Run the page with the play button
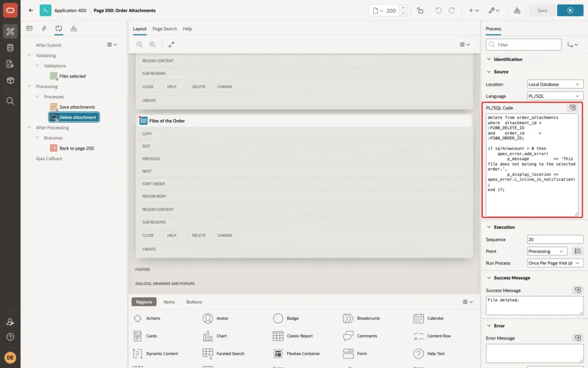Viewport: 588px width, 368px height. pos(570,10)
